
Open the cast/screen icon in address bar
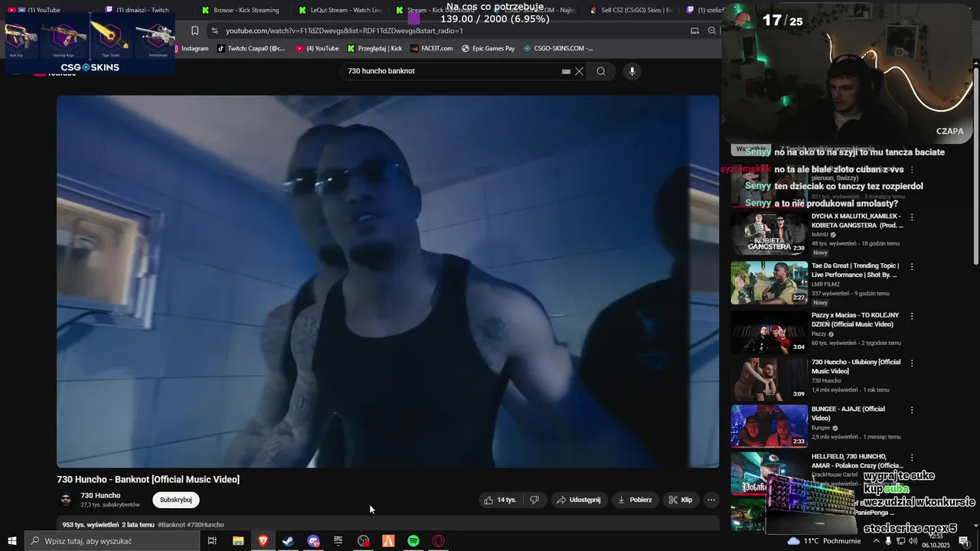coord(694,31)
